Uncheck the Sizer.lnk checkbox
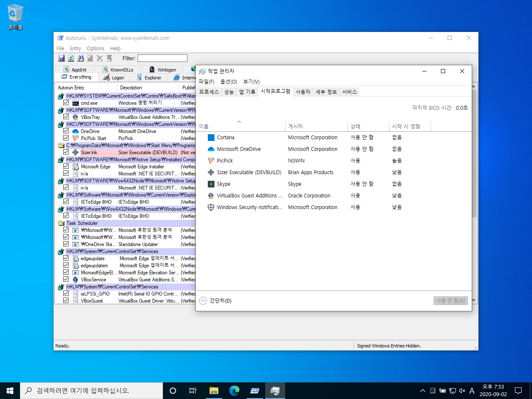 pyautogui.click(x=66, y=152)
